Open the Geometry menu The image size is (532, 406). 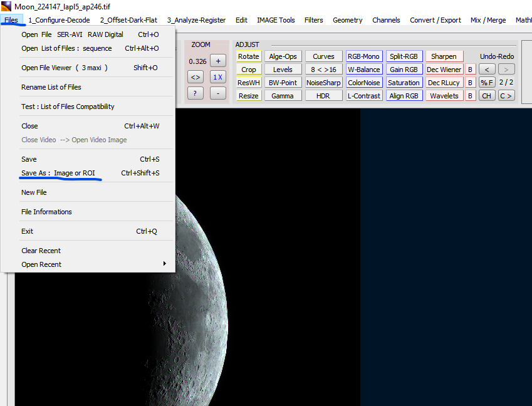point(347,20)
